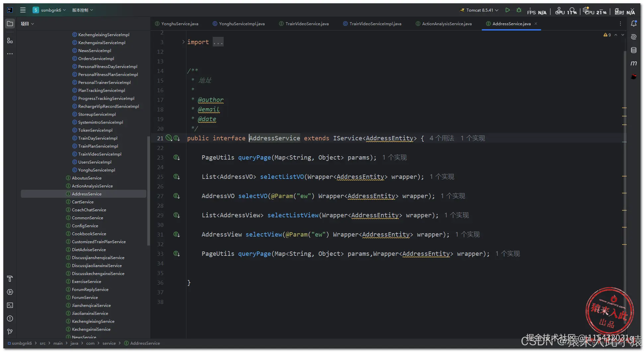Select ConfigService in the project tree
Screen dimensions: 644x352
coord(85,226)
